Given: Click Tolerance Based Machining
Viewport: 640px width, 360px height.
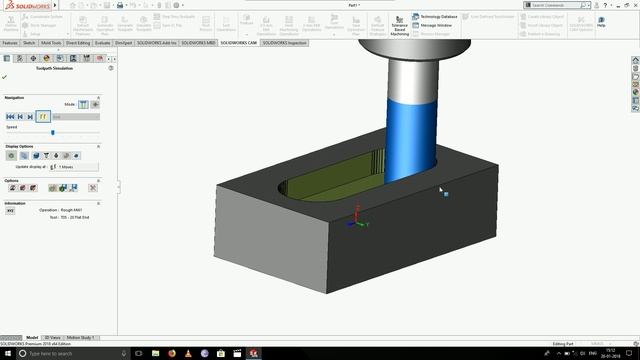Looking at the screenshot, I should [x=400, y=26].
